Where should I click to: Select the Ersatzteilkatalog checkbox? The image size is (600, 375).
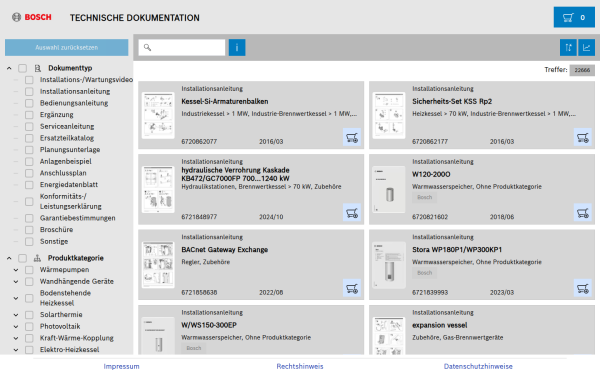(29, 138)
